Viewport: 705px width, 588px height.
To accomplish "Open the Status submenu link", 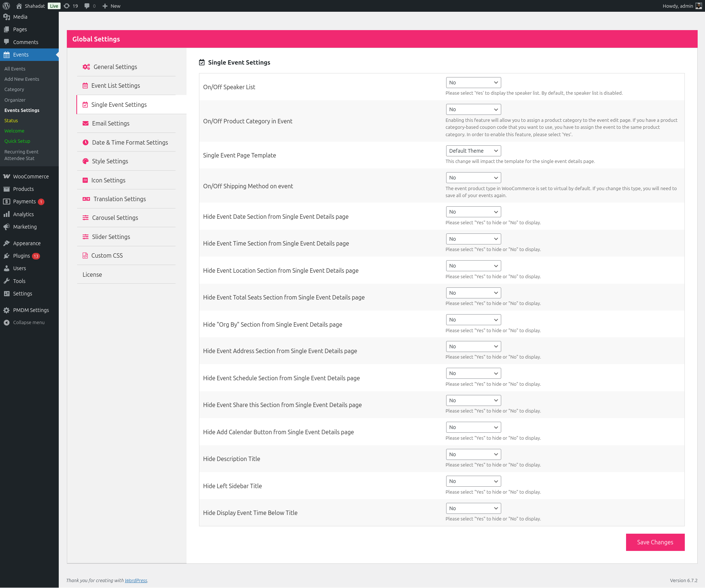I will click(11, 120).
